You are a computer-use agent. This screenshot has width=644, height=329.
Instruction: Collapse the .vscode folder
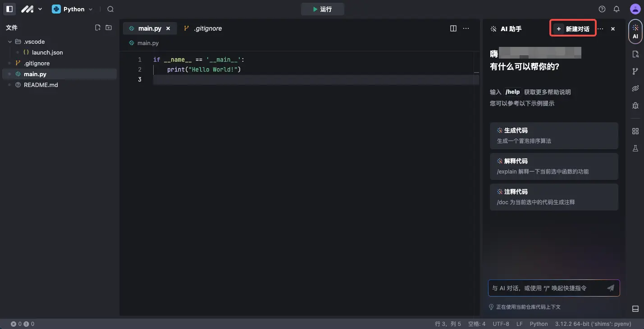click(x=59, y=41)
